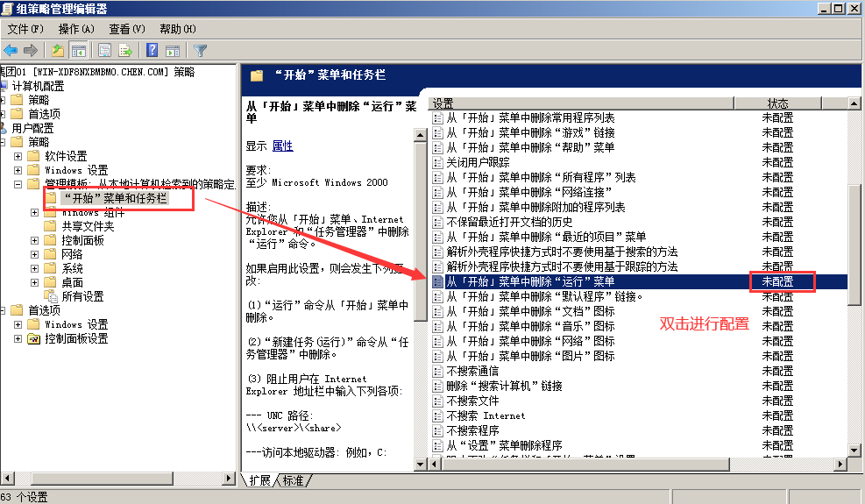Expand the 桌面 tree node
This screenshot has width=865, height=504.
point(35,282)
